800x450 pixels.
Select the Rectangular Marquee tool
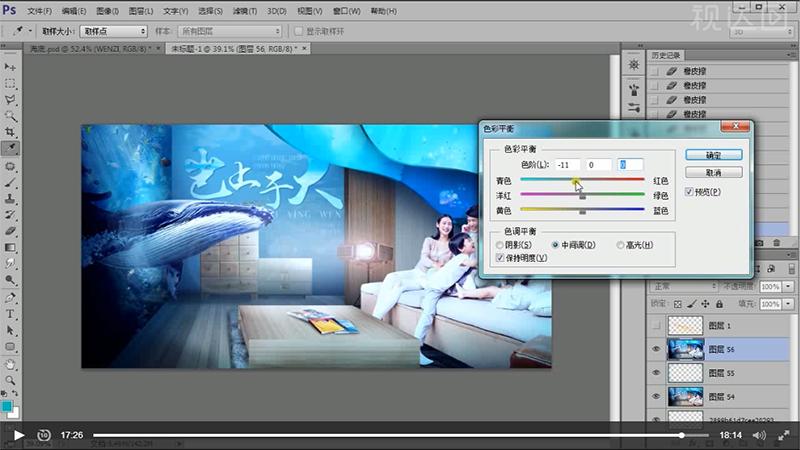pyautogui.click(x=10, y=83)
